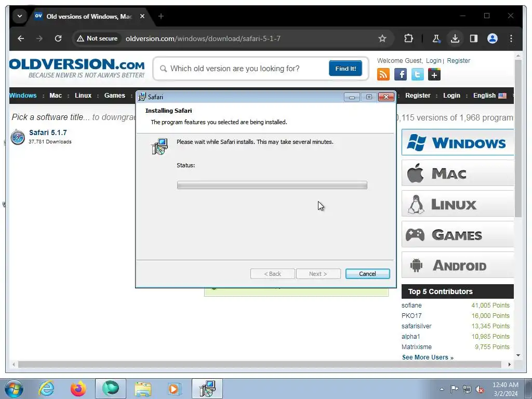Open the Chrome profile avatar
This screenshot has width=532, height=399.
(x=493, y=38)
